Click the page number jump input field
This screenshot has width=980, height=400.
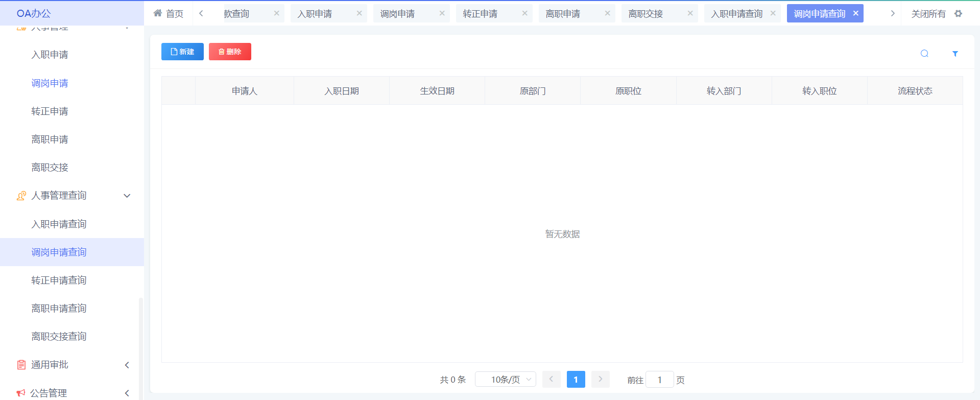[x=659, y=380]
